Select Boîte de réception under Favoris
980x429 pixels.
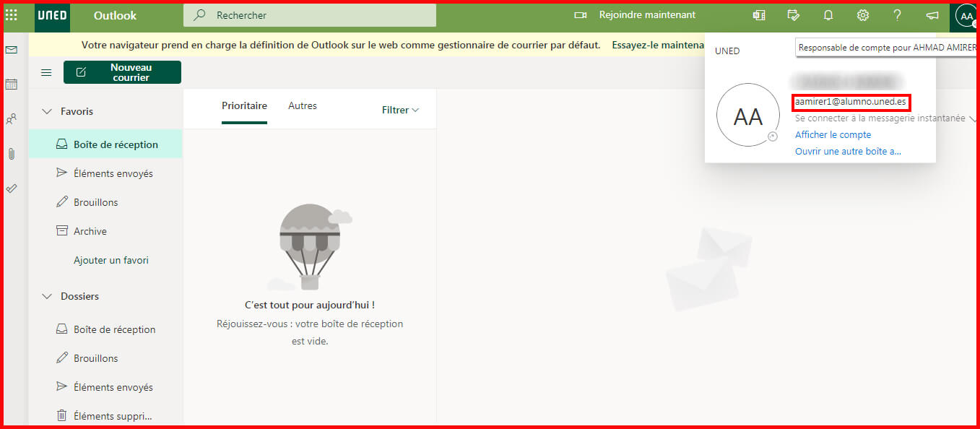(x=105, y=144)
